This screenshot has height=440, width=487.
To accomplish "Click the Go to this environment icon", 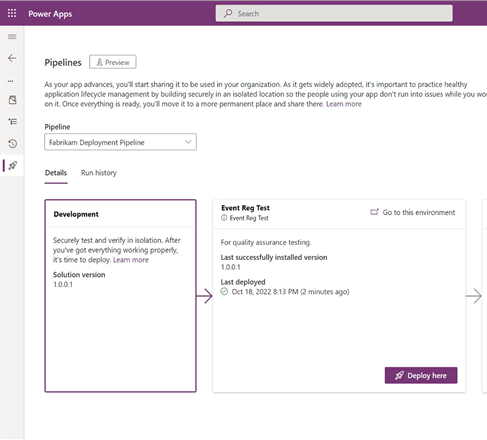I will coord(374,212).
